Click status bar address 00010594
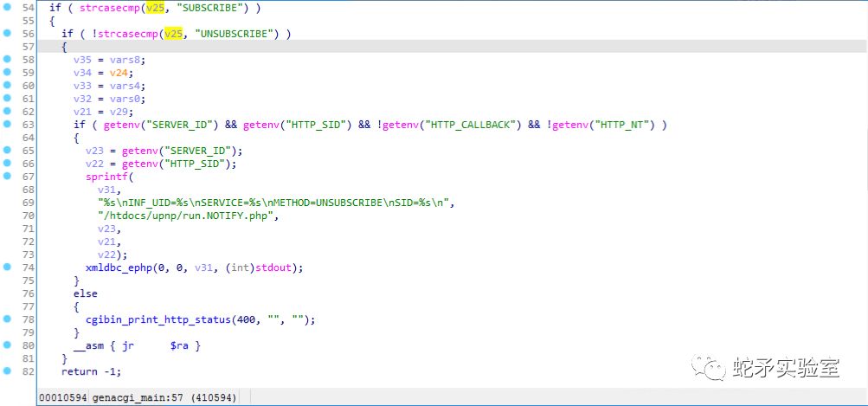The width and height of the screenshot is (868, 406). [62, 397]
